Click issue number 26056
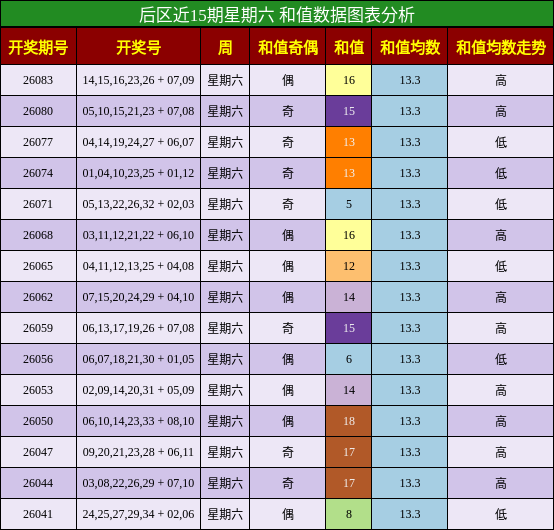Image resolution: width=554 pixels, height=530 pixels. tap(38, 359)
